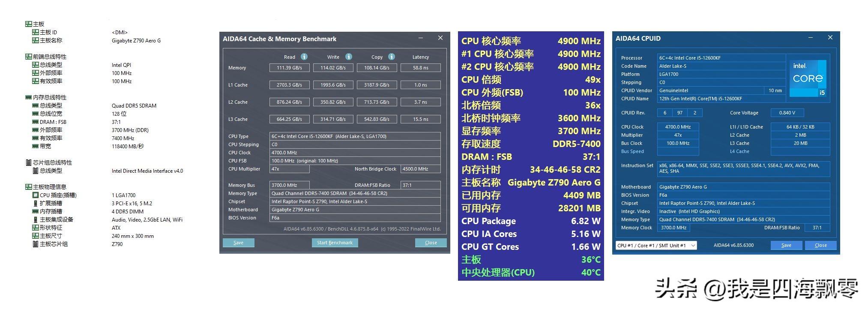
Task: Click the 芯片组总线特性 chipset icon
Action: (x=29, y=162)
